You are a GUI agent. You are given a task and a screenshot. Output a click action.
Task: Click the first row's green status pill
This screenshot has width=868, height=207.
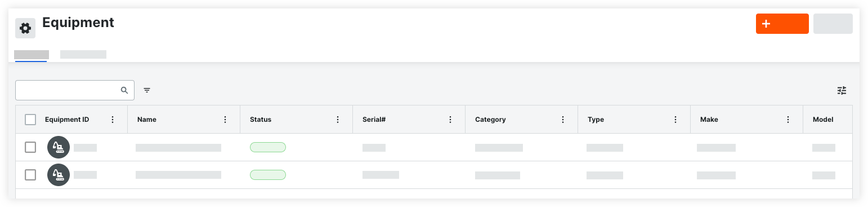click(x=268, y=147)
